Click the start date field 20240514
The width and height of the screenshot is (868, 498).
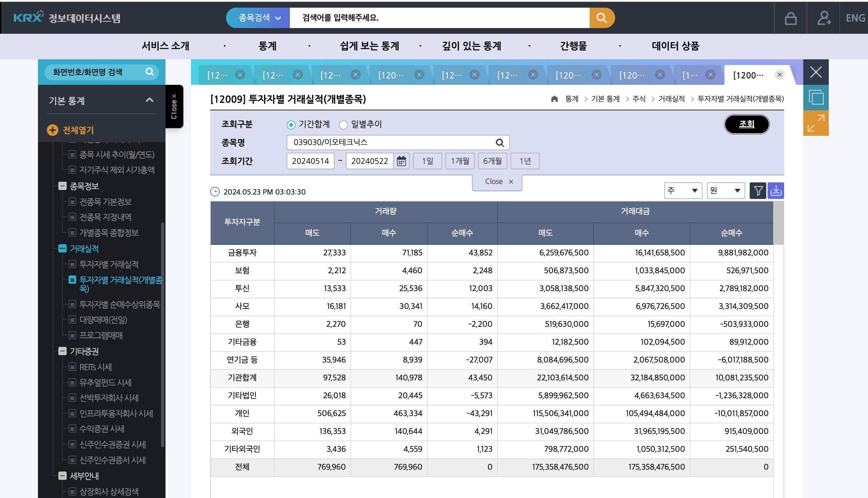310,161
